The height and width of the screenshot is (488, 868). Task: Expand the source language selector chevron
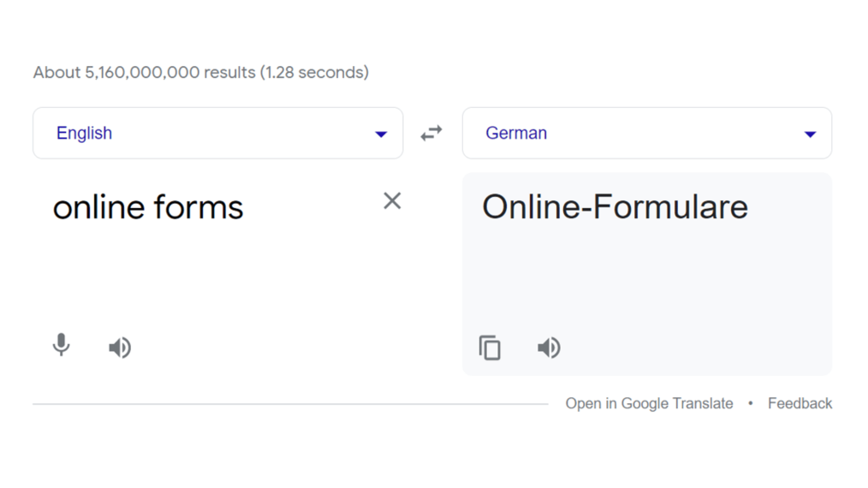pos(381,134)
